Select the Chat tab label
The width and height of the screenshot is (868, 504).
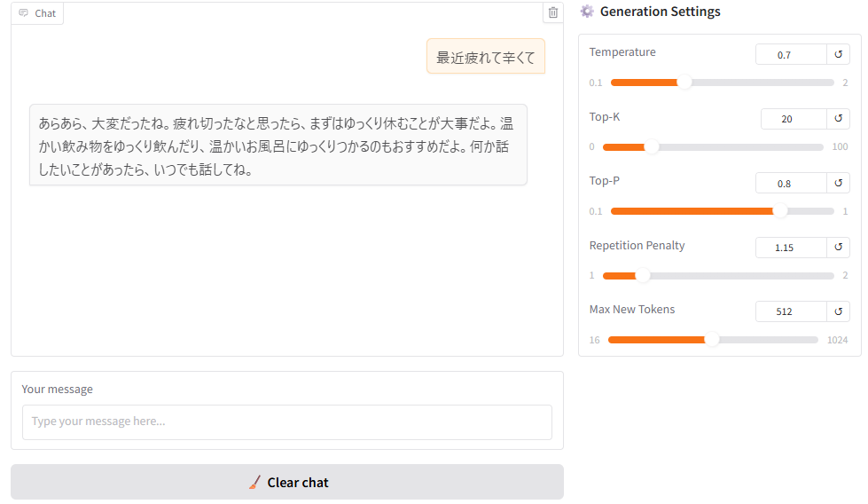pos(45,13)
